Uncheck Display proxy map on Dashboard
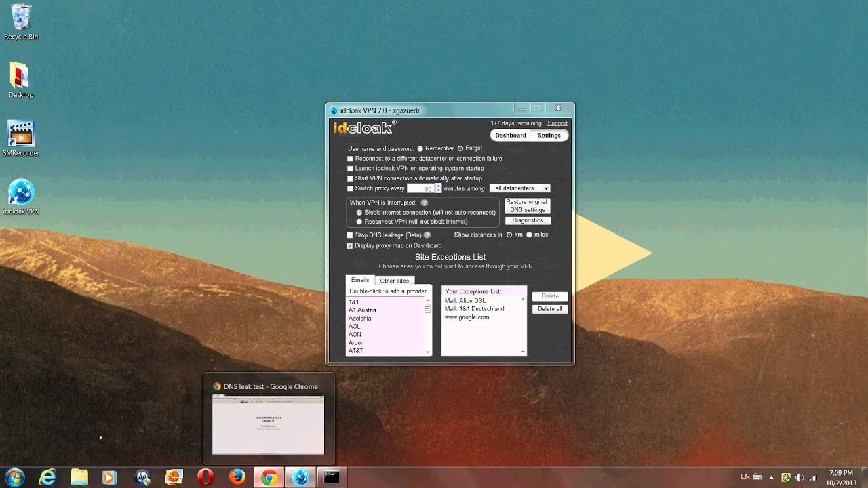 [350, 246]
